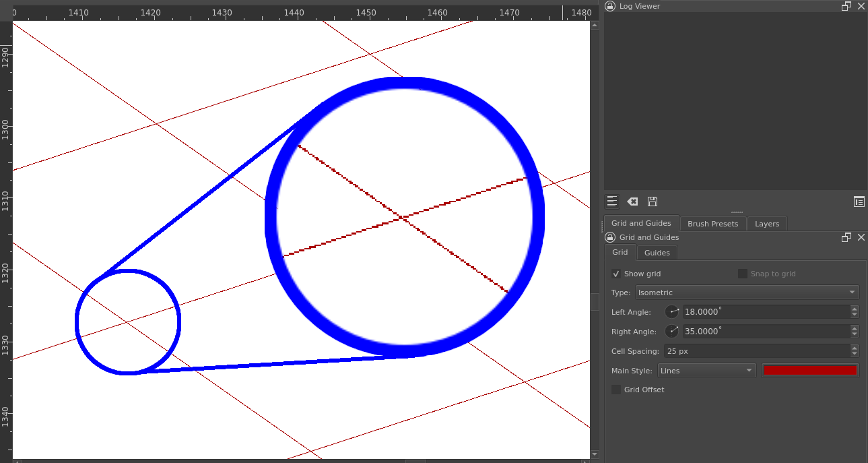Clear the log in Log Viewer
The image size is (868, 463).
632,202
